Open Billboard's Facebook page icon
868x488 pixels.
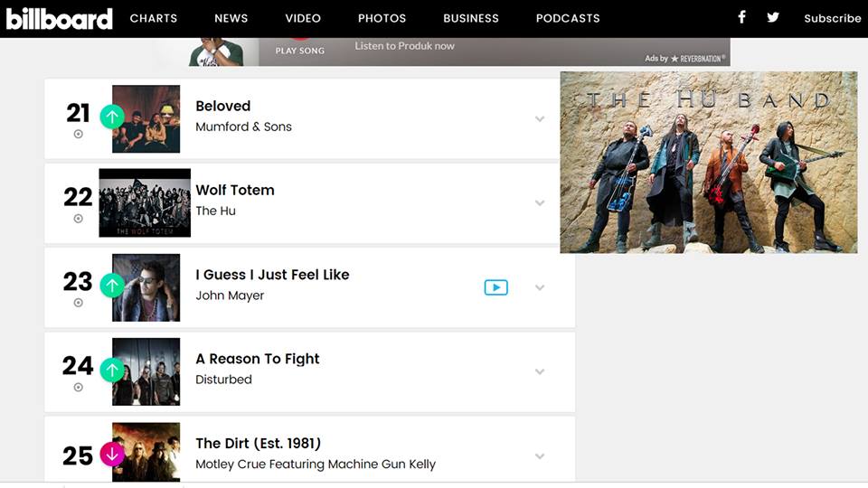pos(741,17)
